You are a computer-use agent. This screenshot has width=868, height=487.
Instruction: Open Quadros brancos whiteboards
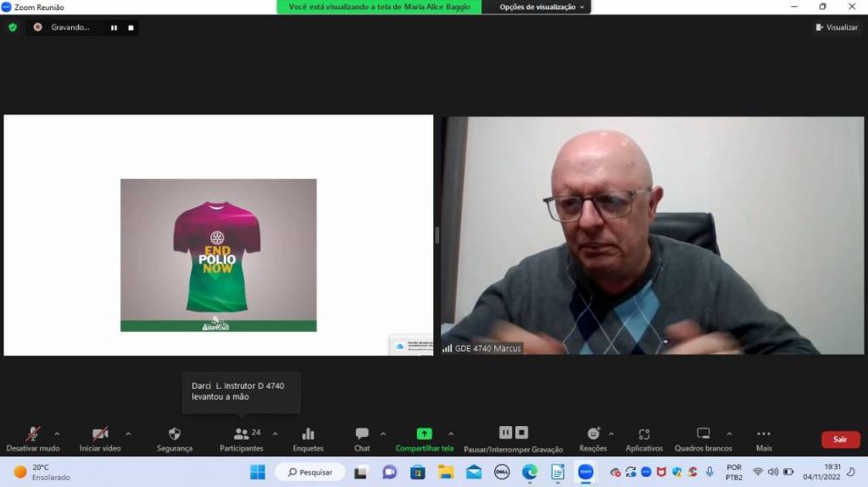(x=703, y=434)
